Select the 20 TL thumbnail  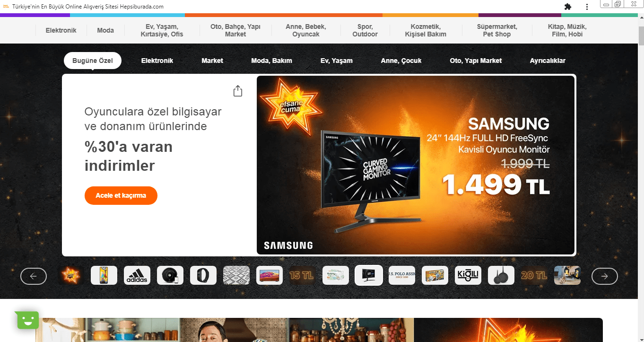[x=534, y=275]
